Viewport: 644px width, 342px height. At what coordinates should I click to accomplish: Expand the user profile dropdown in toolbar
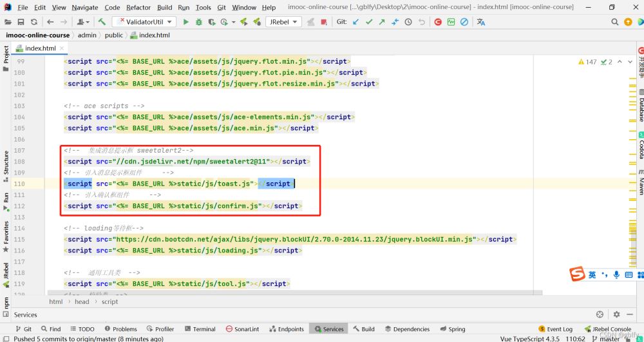83,22
